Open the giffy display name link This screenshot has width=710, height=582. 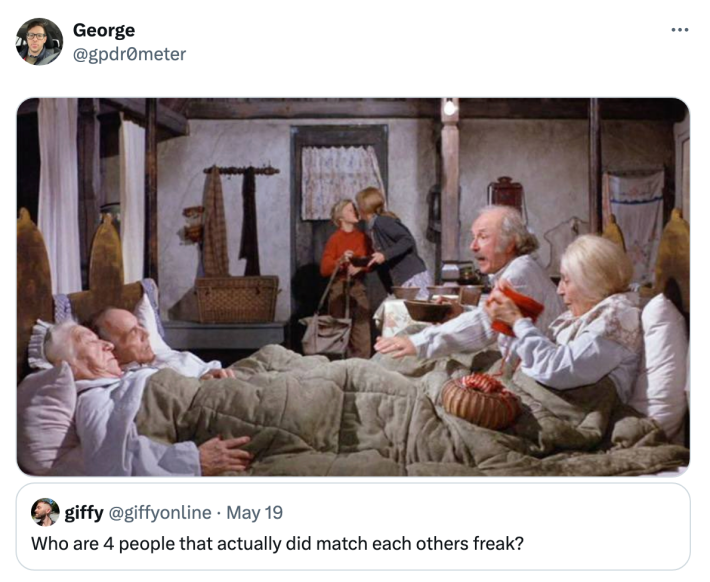click(84, 513)
